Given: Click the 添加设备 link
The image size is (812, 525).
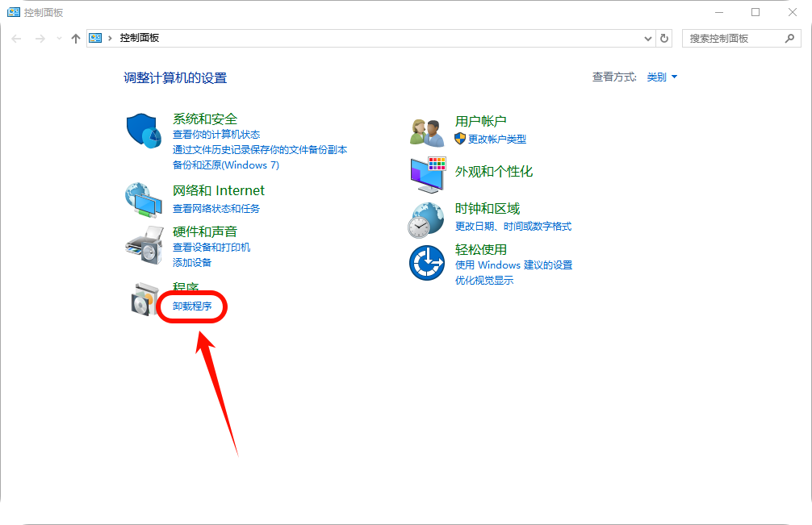Looking at the screenshot, I should [192, 263].
